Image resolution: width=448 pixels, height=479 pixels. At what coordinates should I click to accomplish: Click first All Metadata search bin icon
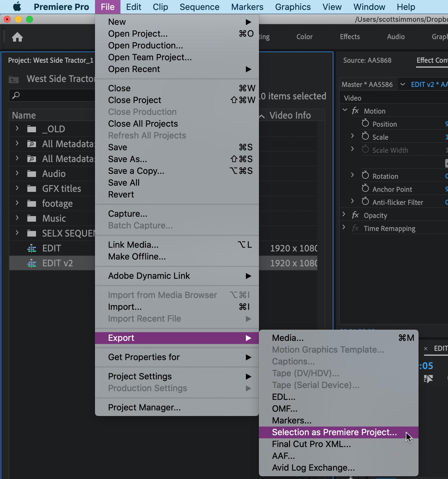[x=32, y=144]
